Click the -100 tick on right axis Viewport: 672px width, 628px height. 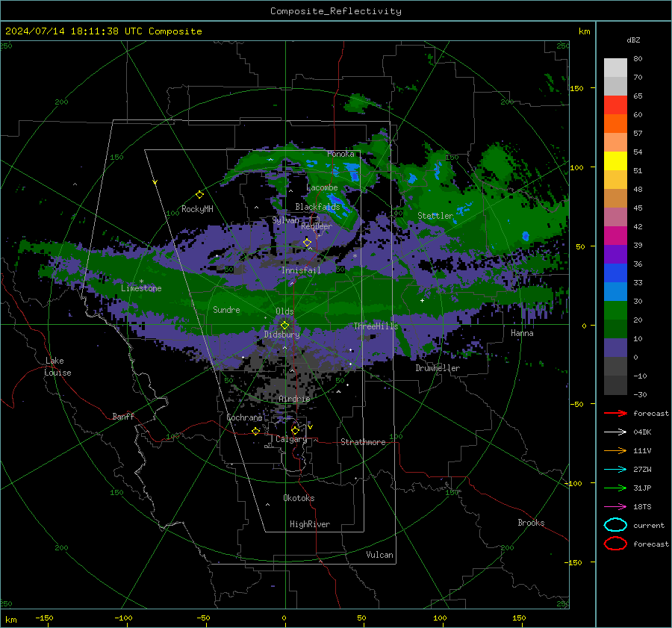tap(573, 483)
